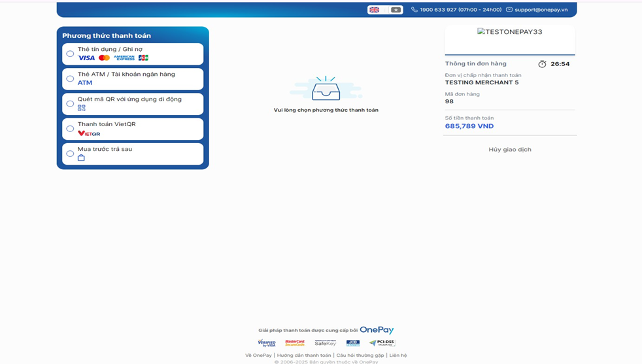Click the Liên hệ footer link
This screenshot has width=642, height=364.
(398, 356)
